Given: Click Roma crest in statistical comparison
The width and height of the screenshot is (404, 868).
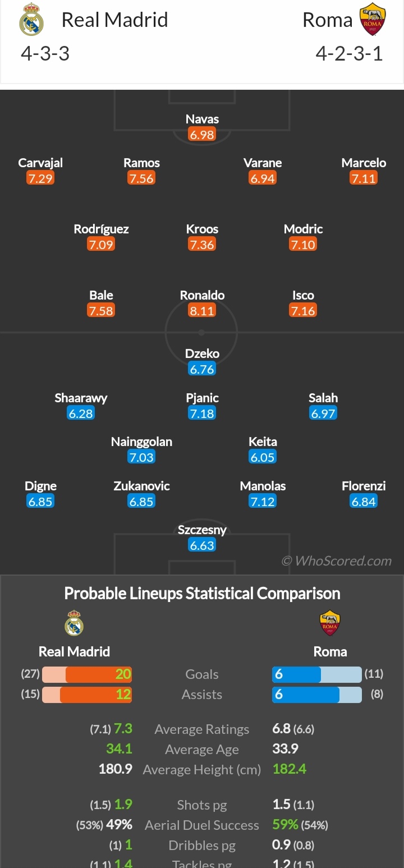Looking at the screenshot, I should [330, 623].
